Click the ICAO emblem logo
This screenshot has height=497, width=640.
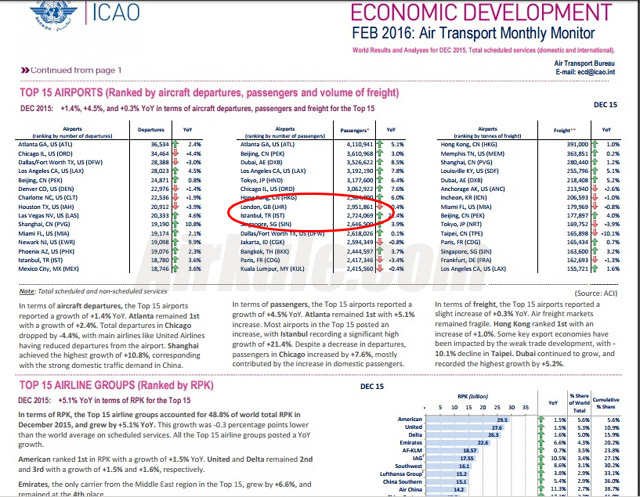coord(53,15)
